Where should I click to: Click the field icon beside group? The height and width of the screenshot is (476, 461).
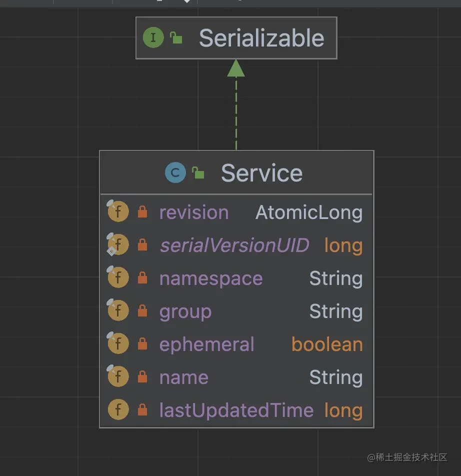118,311
